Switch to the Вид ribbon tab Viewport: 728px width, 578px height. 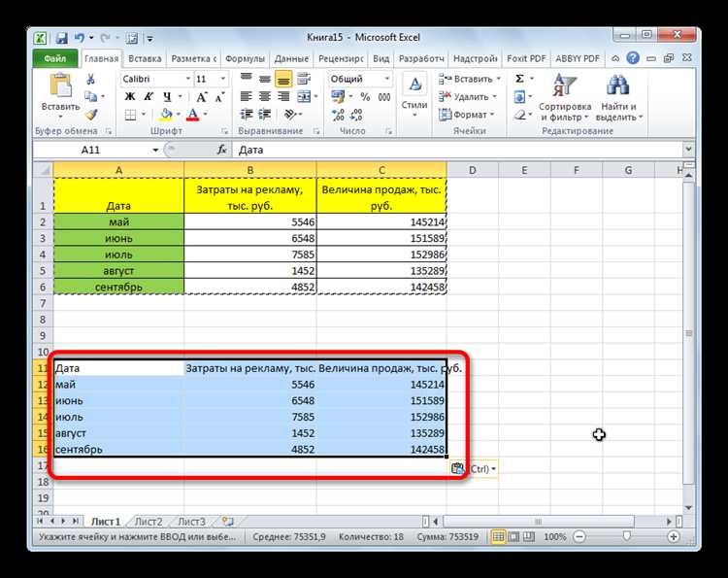pos(381,59)
